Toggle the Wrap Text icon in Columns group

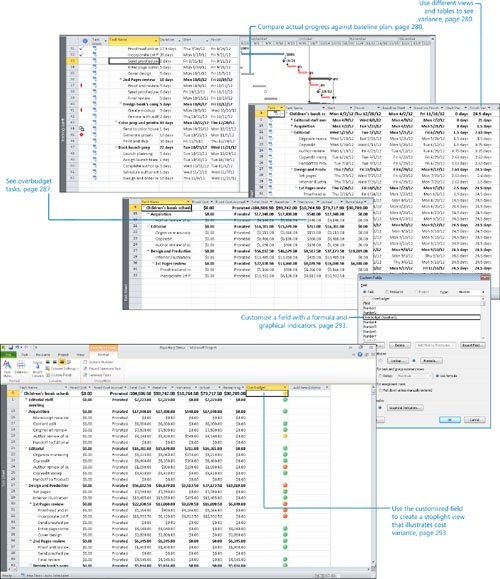coord(68,362)
